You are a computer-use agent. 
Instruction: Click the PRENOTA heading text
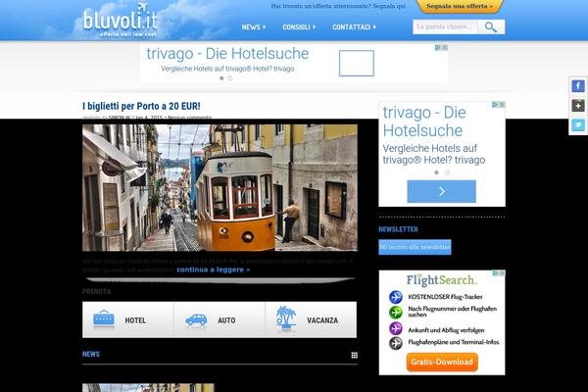pyautogui.click(x=96, y=291)
